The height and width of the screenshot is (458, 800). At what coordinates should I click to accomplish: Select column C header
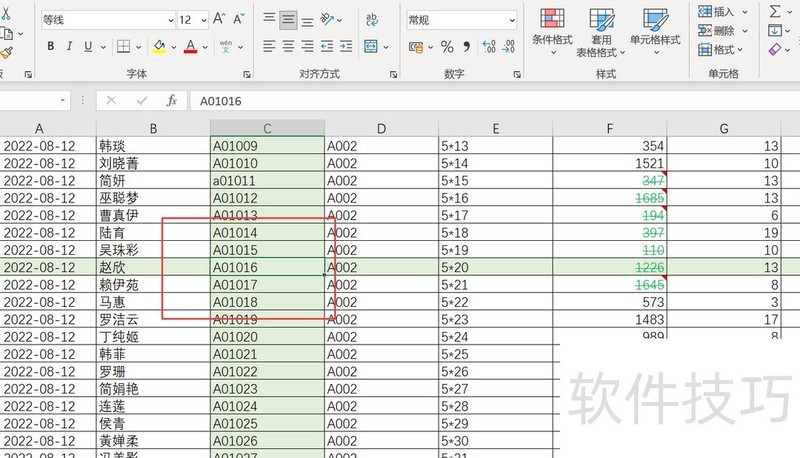click(267, 129)
